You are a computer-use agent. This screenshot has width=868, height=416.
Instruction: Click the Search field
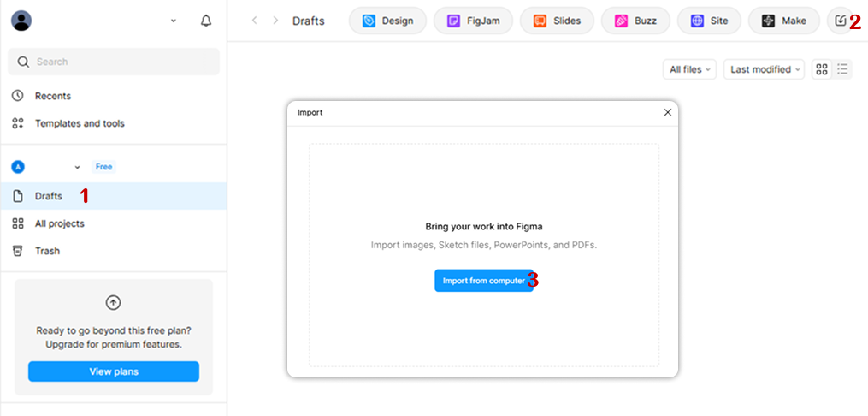(114, 62)
